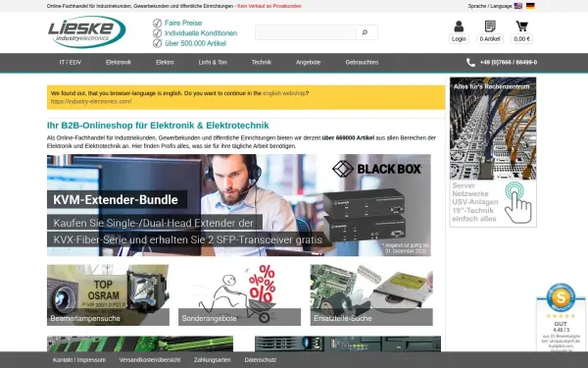This screenshot has height=368, width=588.
Task: Switch language via the US flag icon
Action: [x=517, y=6]
